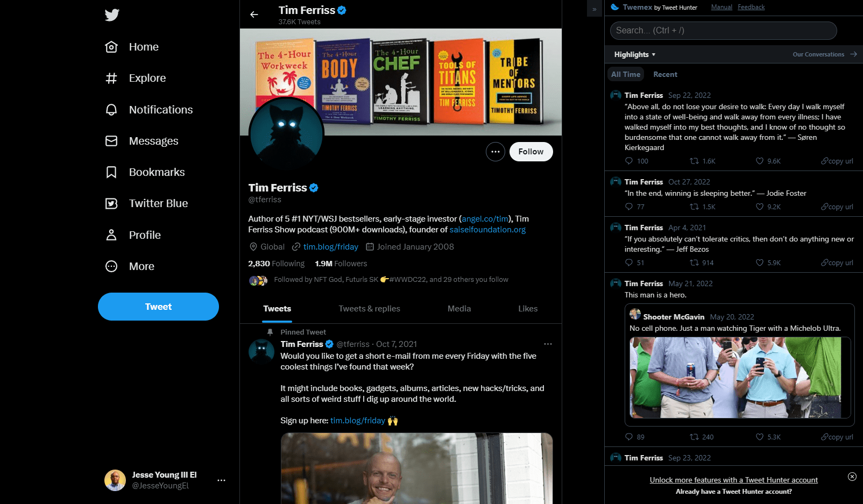863x504 pixels.
Task: Like the Kierkegaard quote tweet
Action: [760, 161]
